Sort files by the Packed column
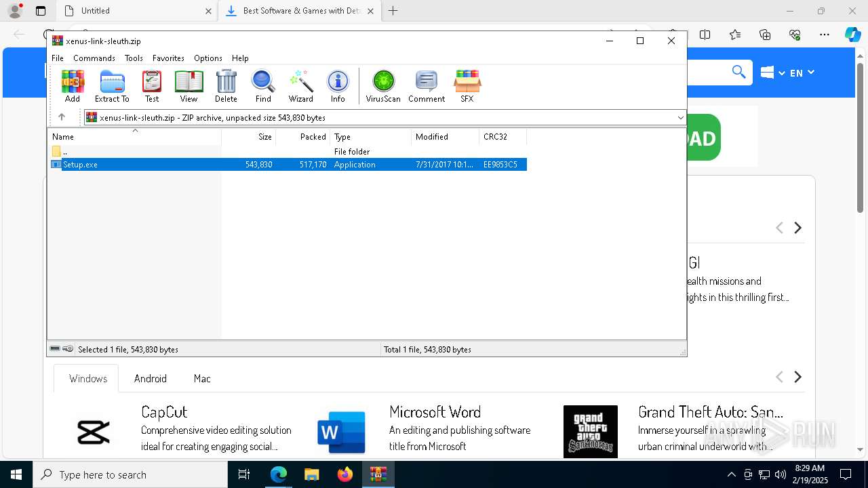 pyautogui.click(x=303, y=137)
